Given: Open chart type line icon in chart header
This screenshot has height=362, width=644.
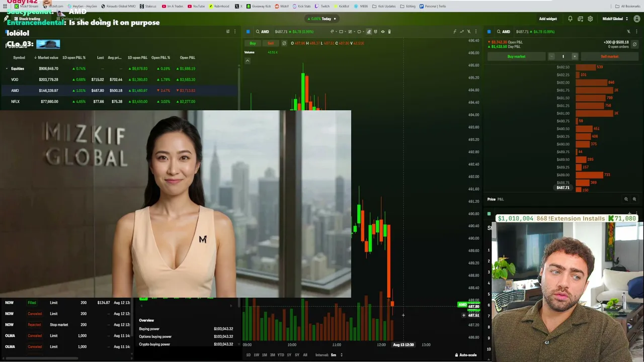Looking at the screenshot, I should pyautogui.click(x=462, y=32).
